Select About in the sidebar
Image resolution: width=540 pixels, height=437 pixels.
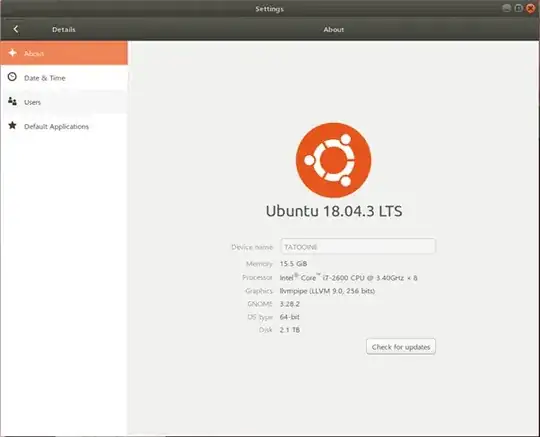coord(64,53)
